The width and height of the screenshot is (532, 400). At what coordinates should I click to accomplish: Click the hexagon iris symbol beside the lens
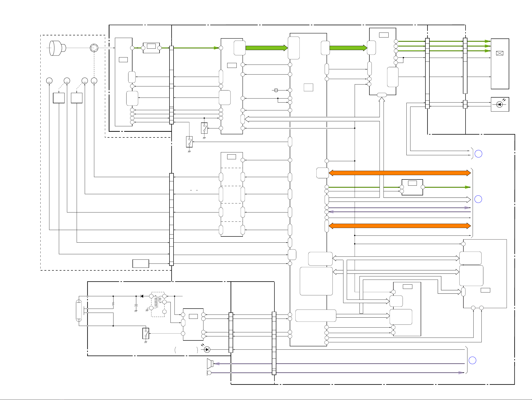[x=94, y=48]
